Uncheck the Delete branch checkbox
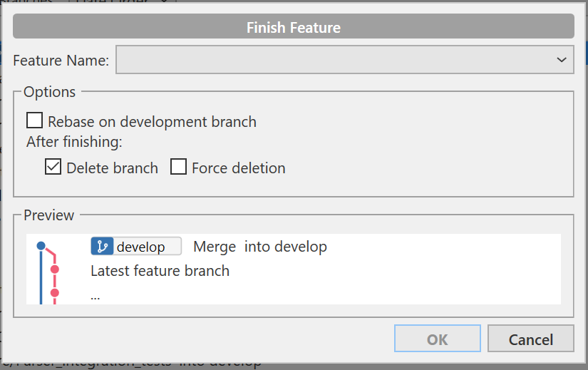Image resolution: width=588 pixels, height=370 pixels. click(x=53, y=167)
